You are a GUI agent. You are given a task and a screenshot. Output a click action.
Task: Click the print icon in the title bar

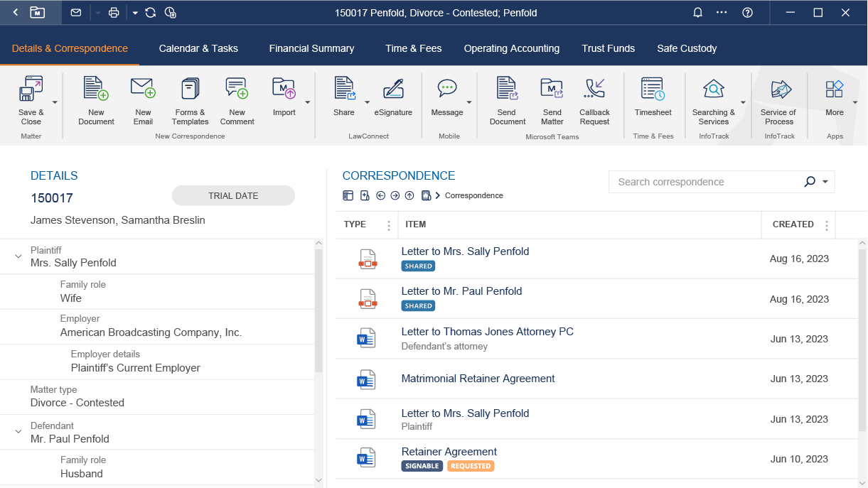click(112, 12)
